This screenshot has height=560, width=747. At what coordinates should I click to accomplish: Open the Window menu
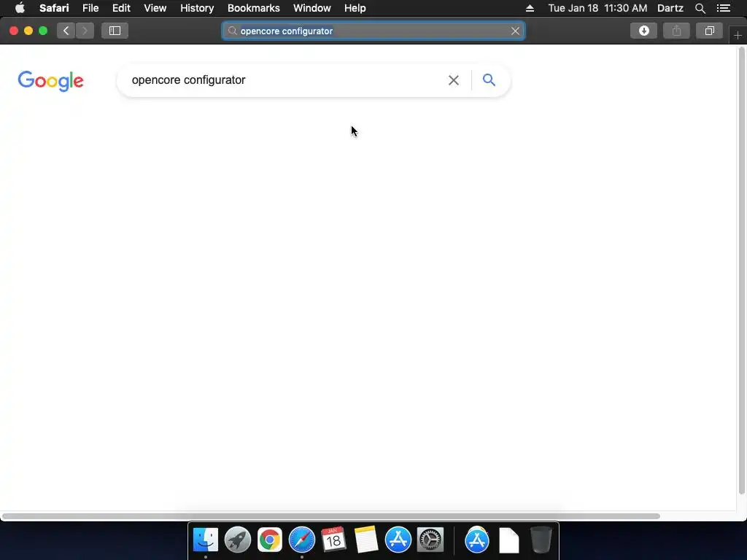point(312,8)
